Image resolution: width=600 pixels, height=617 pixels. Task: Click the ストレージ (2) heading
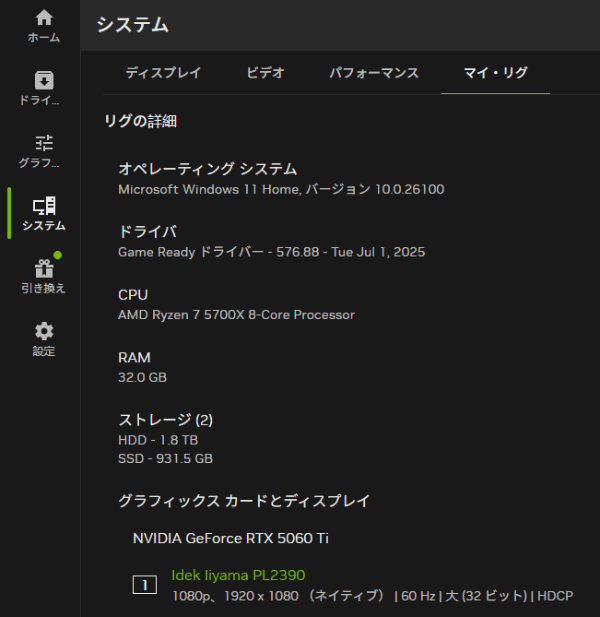coord(166,420)
